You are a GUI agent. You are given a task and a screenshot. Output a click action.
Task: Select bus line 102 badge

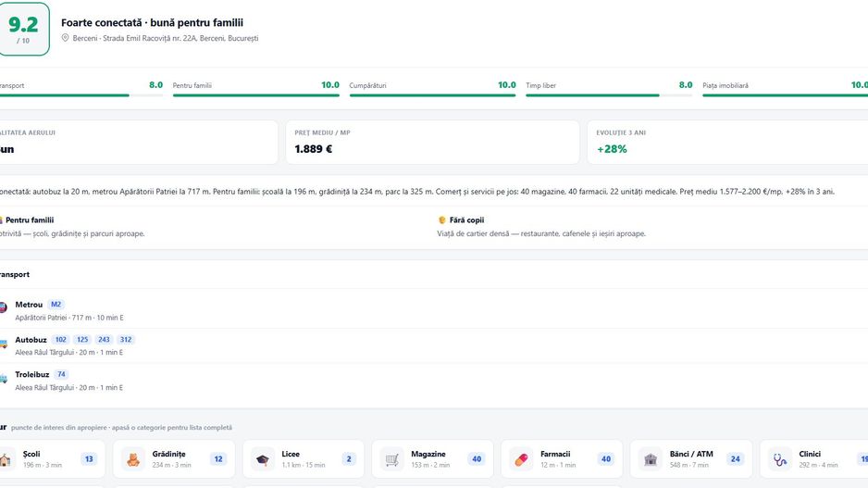(61, 340)
